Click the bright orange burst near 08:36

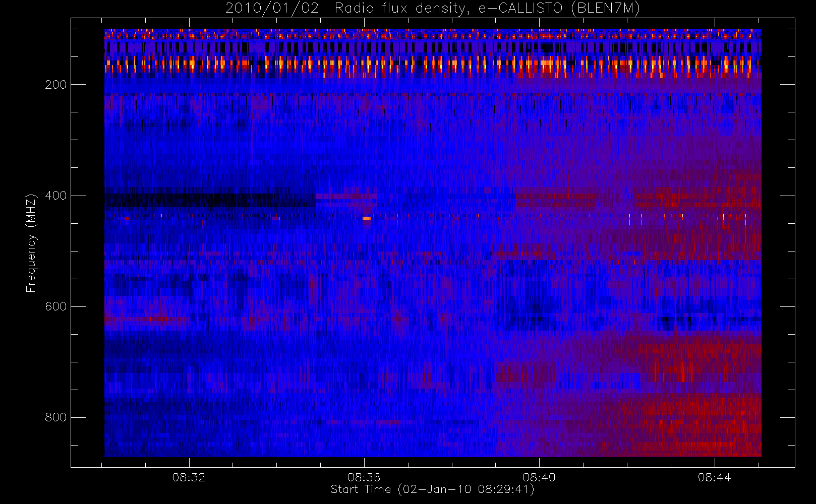click(367, 219)
